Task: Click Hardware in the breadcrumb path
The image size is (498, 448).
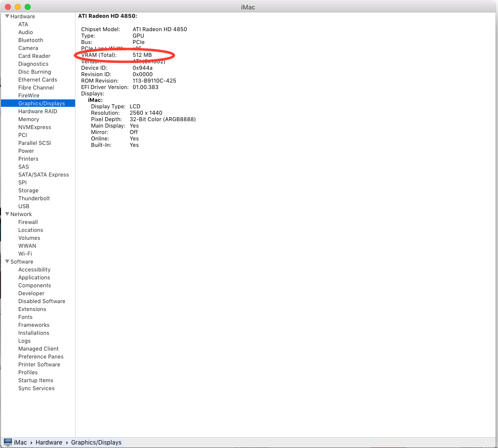Action: (x=49, y=442)
